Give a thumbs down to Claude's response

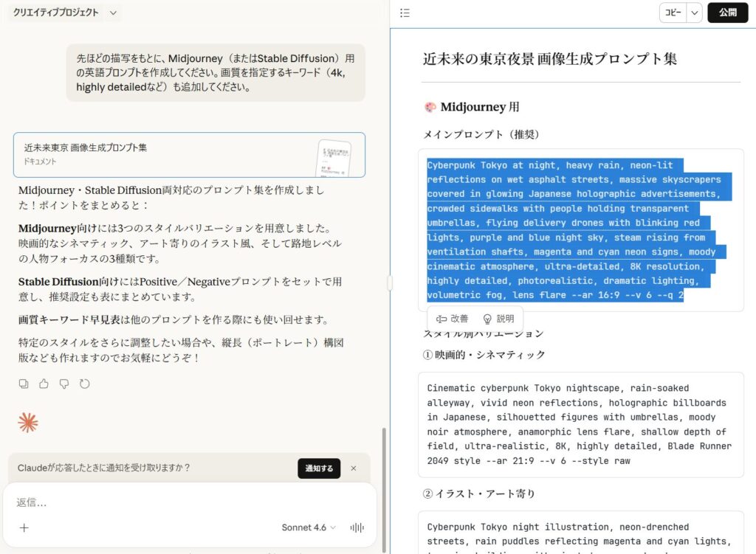[x=64, y=384]
